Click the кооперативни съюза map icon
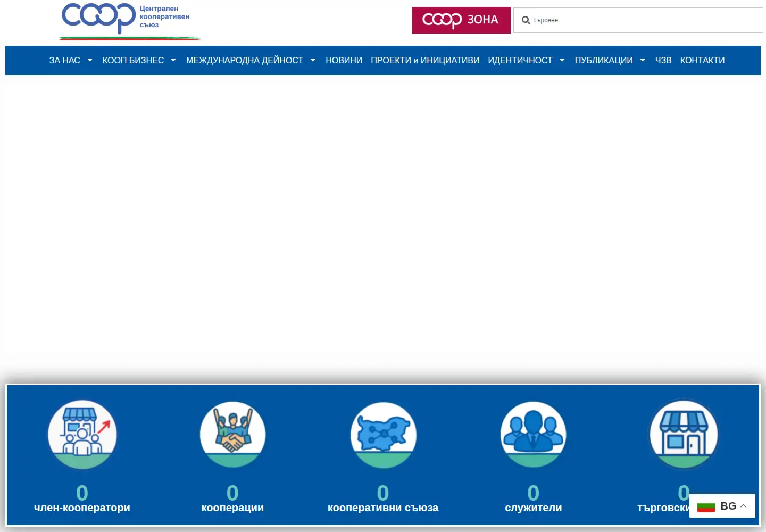This screenshot has width=766, height=532. [x=383, y=435]
